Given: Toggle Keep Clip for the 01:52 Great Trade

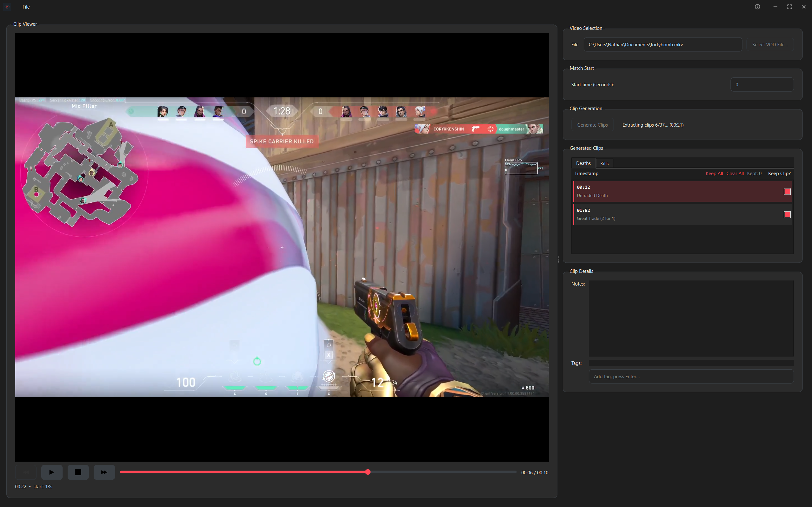Looking at the screenshot, I should 787,214.
